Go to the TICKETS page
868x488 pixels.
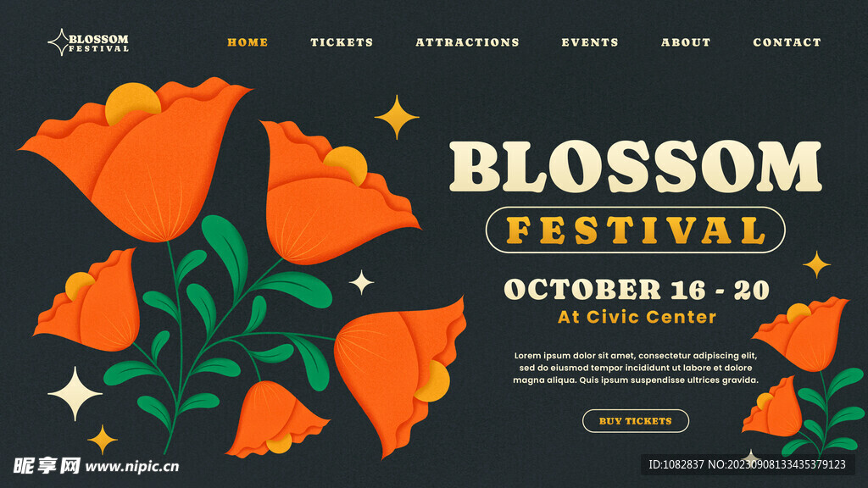342,42
